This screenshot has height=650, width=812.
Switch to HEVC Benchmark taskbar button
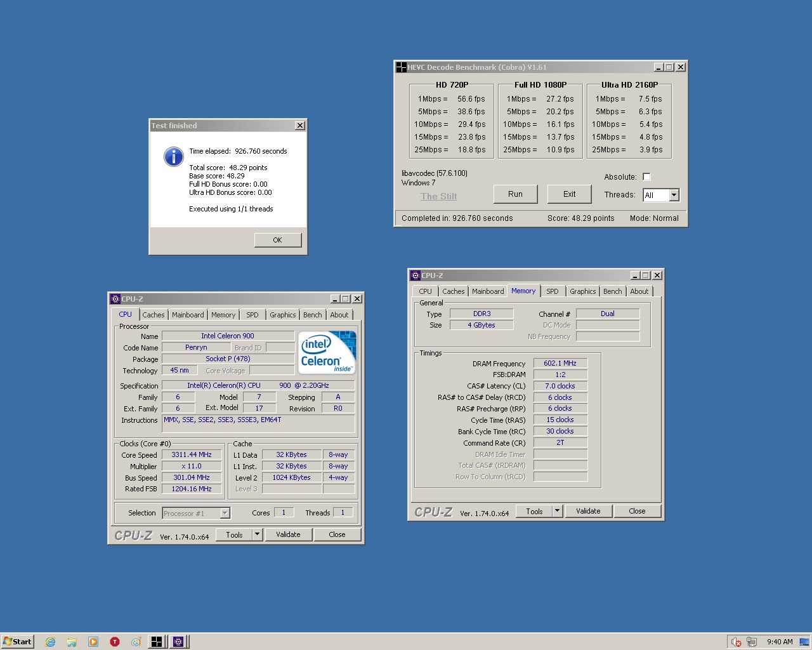[x=157, y=642]
